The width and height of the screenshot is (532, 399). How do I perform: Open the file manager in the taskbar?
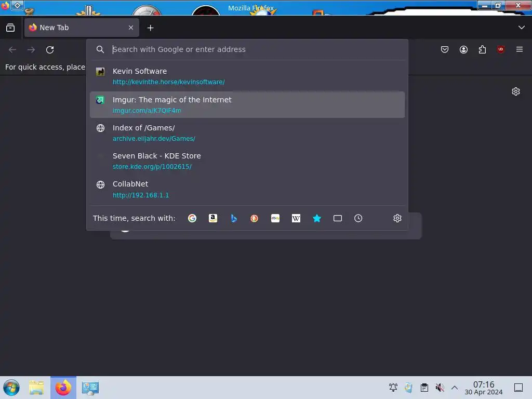pyautogui.click(x=36, y=388)
